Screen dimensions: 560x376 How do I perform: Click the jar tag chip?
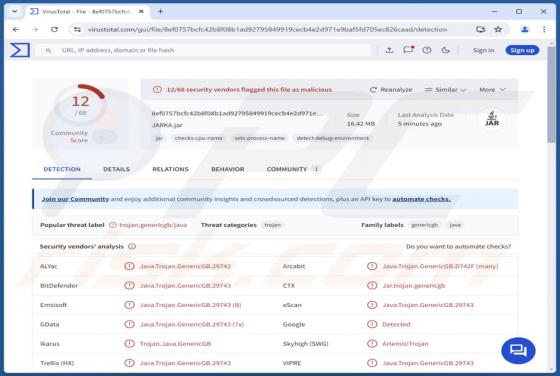159,138
